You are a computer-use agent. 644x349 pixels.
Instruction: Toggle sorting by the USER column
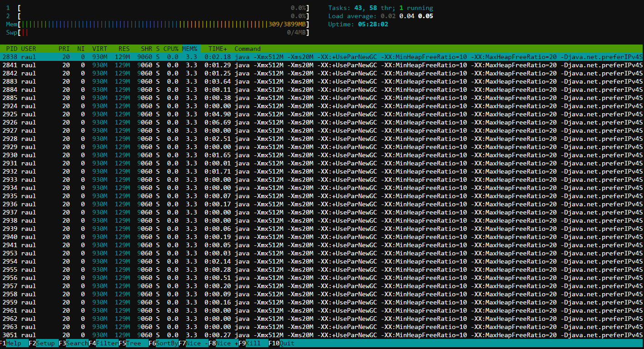pos(26,49)
